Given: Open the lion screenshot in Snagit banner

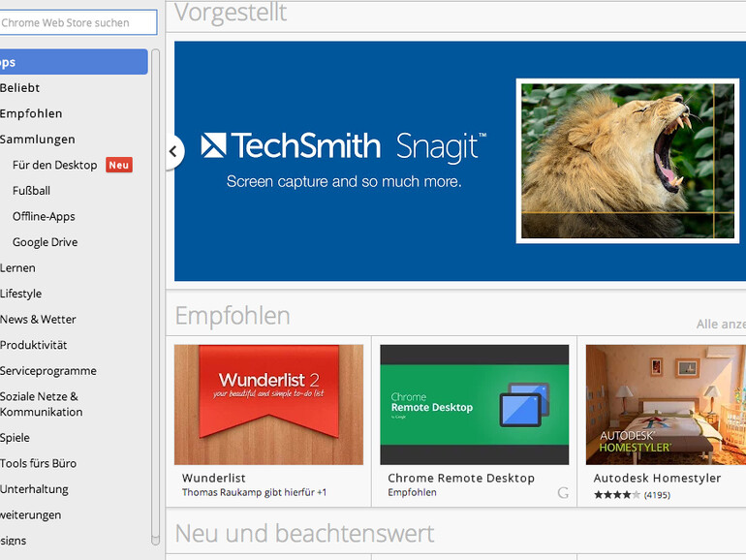Looking at the screenshot, I should tap(628, 161).
